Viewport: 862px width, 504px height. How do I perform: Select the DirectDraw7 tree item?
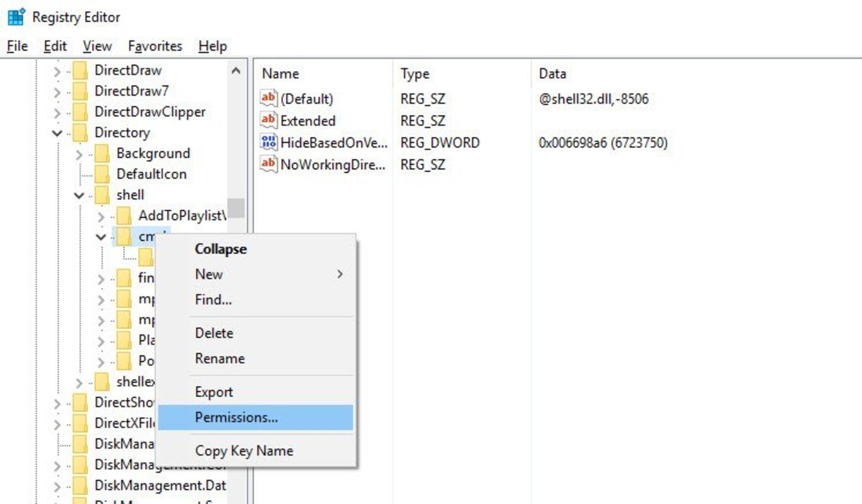(132, 91)
